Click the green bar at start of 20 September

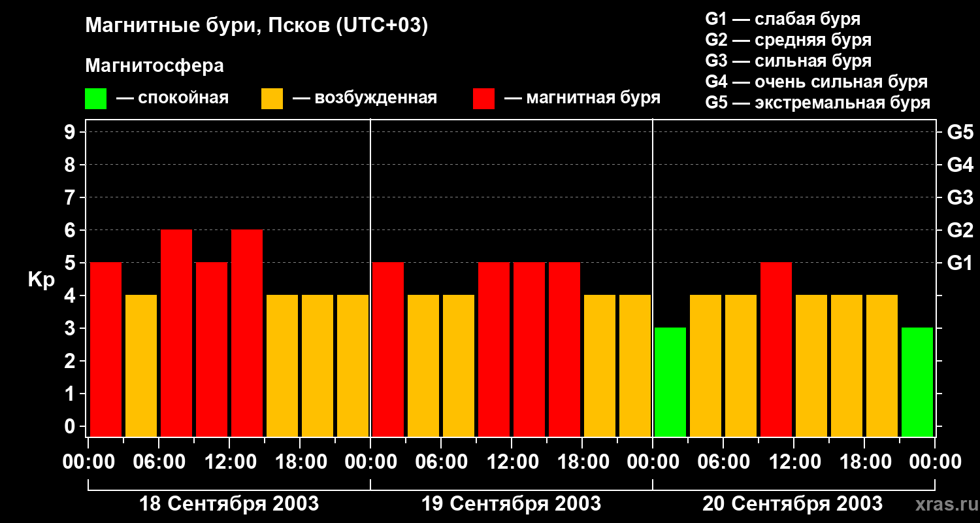click(670, 382)
